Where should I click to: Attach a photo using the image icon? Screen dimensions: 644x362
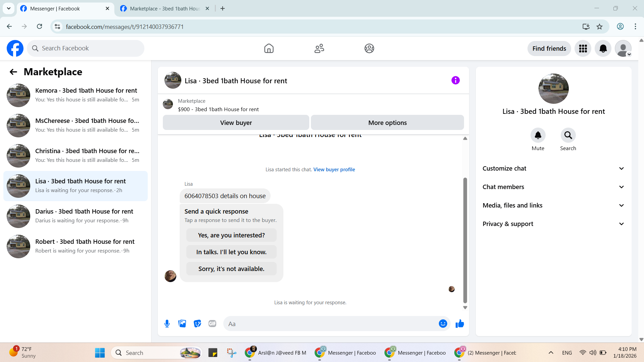click(x=182, y=324)
